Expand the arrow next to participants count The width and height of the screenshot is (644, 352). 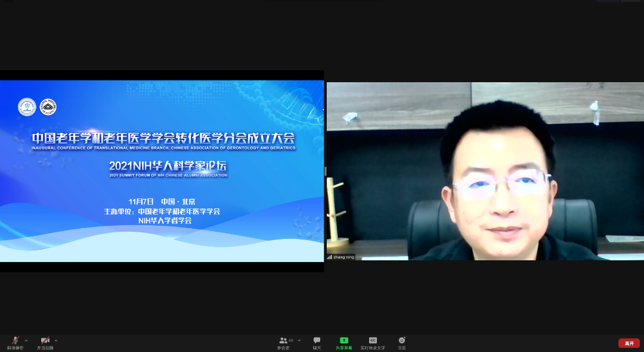(x=299, y=341)
